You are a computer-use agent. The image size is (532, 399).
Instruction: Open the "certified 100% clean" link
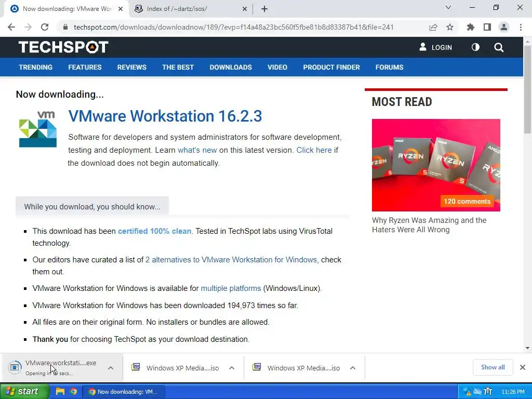coord(154,231)
